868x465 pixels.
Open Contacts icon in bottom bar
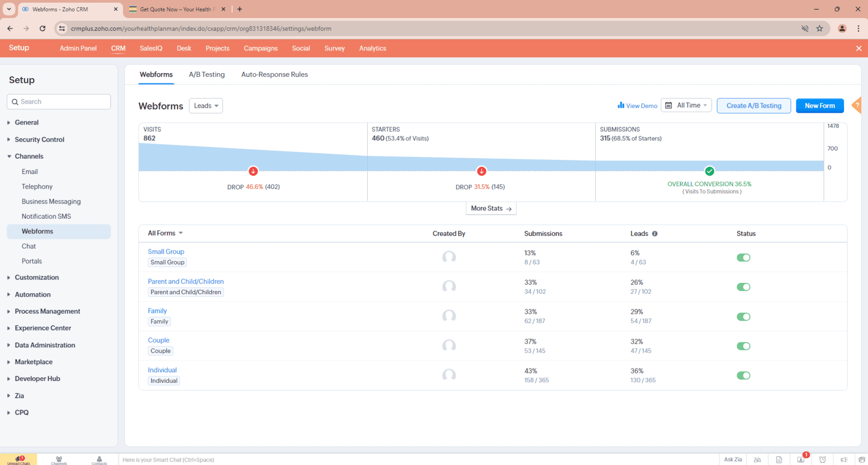[x=99, y=460]
